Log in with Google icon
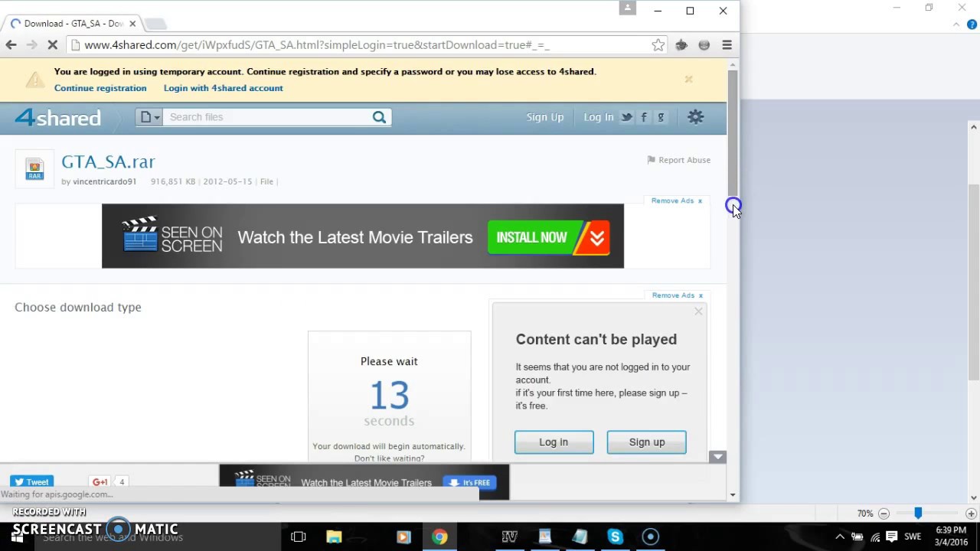This screenshot has width=980, height=551. [661, 117]
